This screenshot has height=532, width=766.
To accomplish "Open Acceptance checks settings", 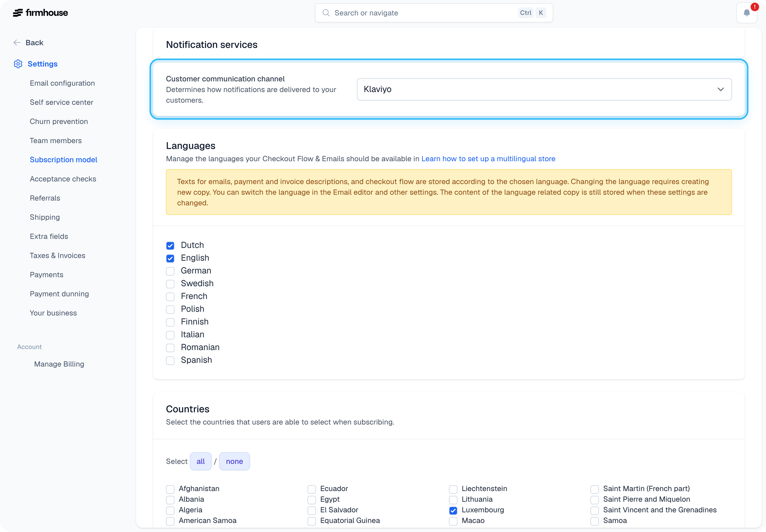I will (63, 179).
